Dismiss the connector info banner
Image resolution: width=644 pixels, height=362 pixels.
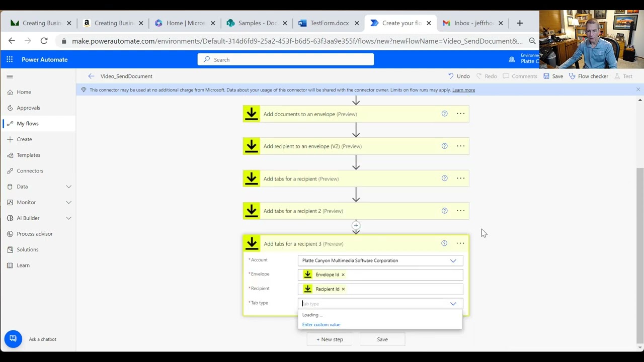point(638,89)
